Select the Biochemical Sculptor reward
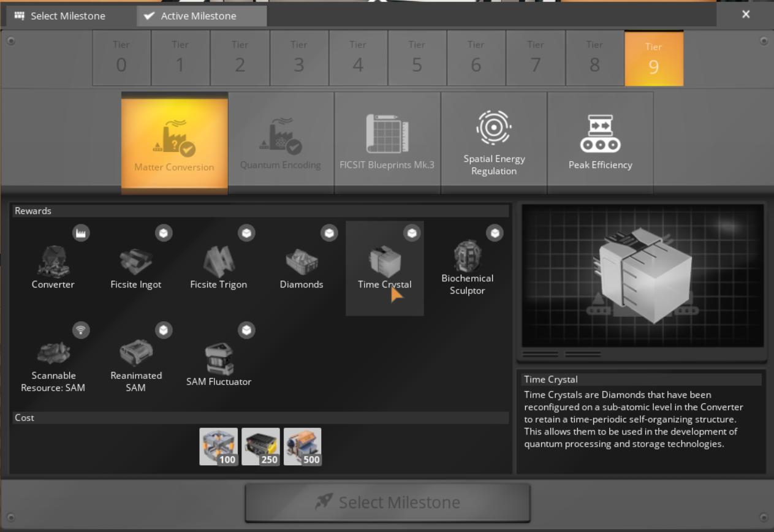 tap(468, 260)
